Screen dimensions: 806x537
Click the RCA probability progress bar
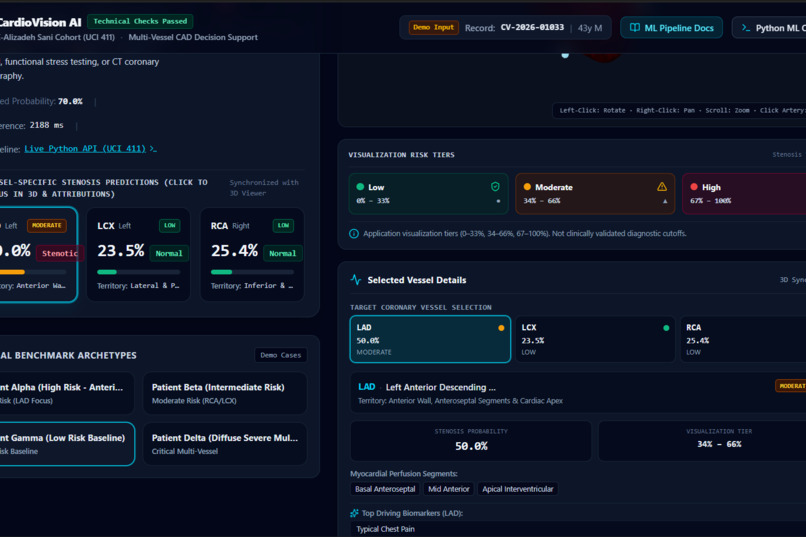[252, 272]
